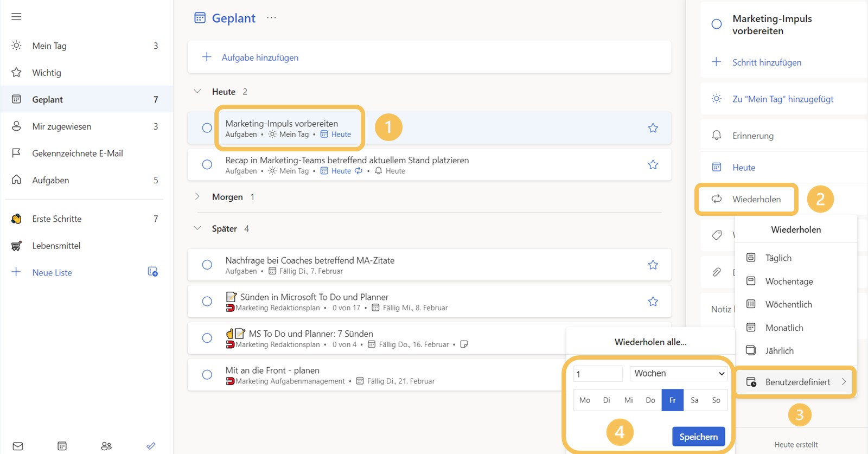
Task: Mark Nachfrage bei Coaches task as important
Action: coord(653,265)
